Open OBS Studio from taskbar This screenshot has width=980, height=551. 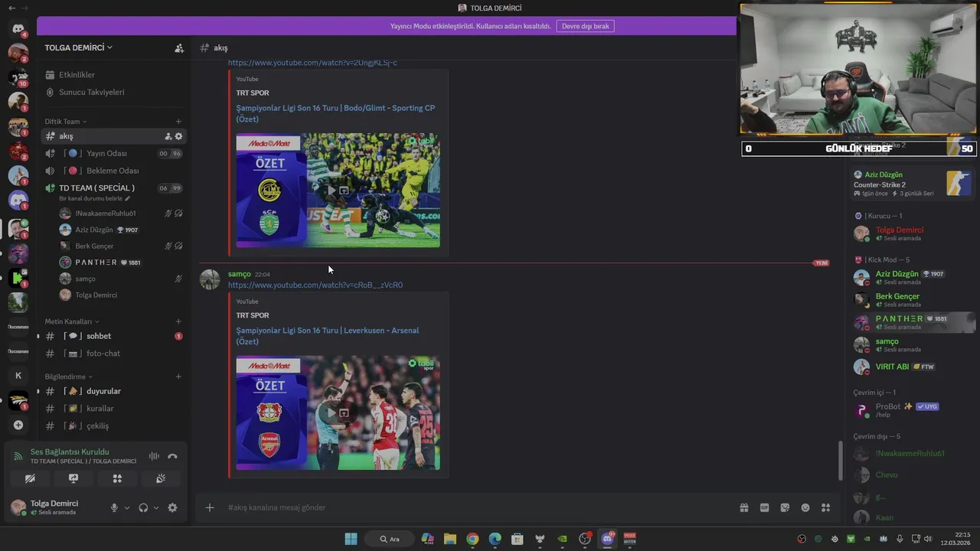coord(585,539)
